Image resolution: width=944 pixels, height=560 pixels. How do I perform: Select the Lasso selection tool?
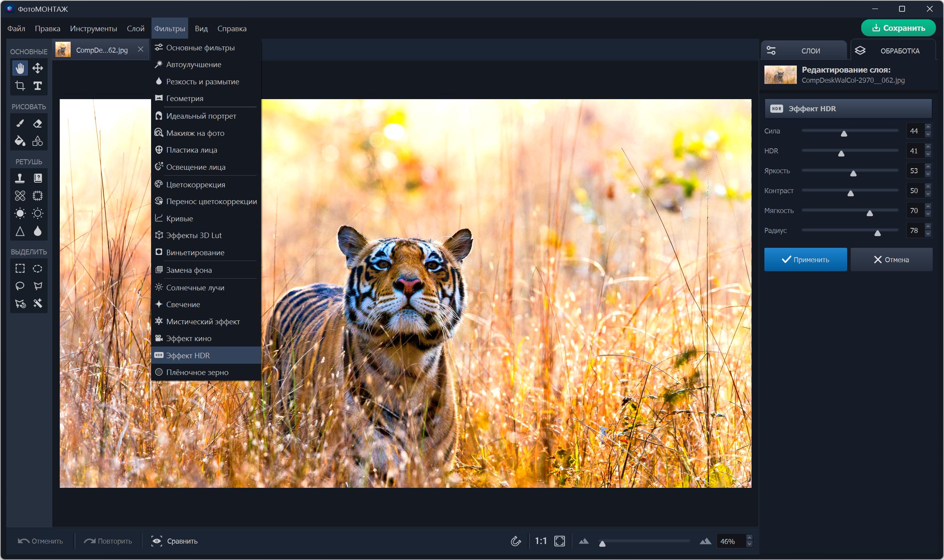coord(20,286)
